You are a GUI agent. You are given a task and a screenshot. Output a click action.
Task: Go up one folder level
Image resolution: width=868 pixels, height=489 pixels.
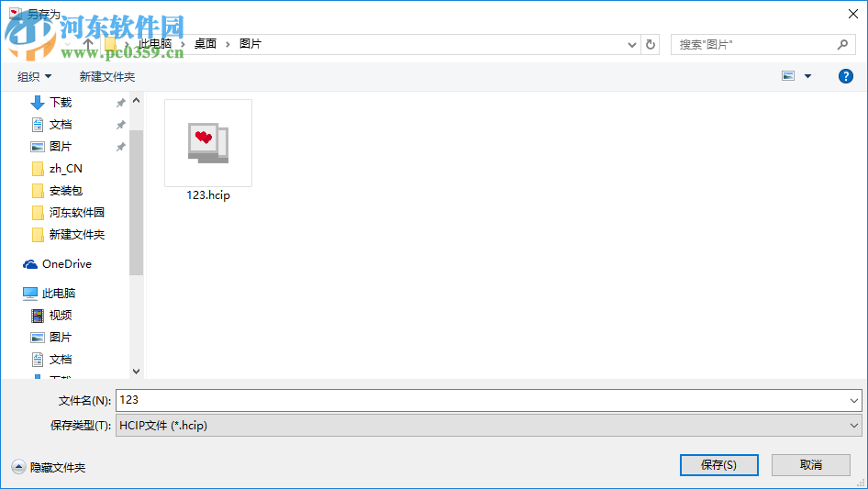[87, 44]
